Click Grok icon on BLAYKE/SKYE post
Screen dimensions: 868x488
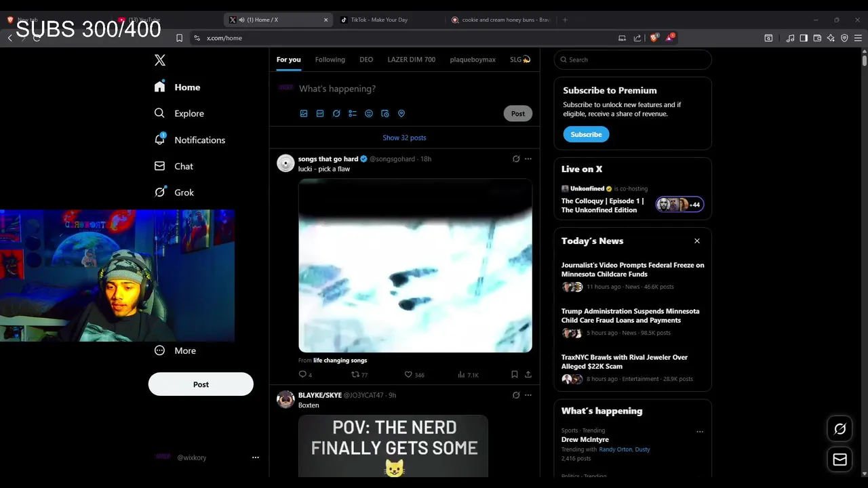(516, 395)
